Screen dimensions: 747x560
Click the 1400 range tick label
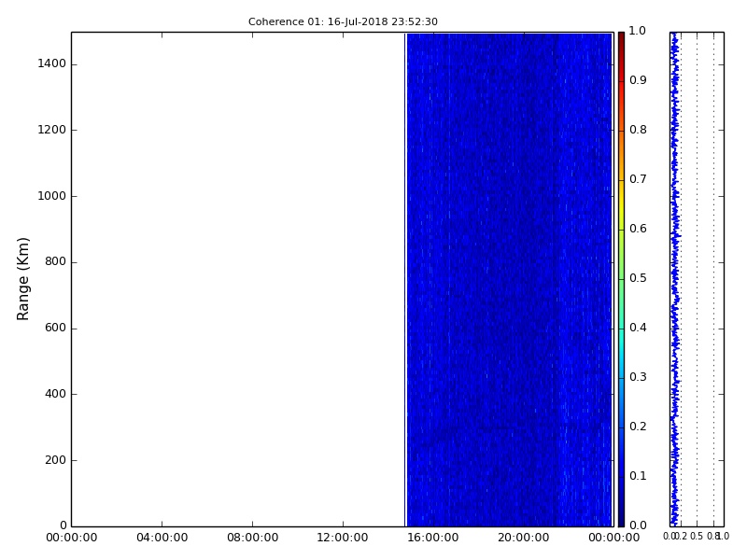point(52,63)
